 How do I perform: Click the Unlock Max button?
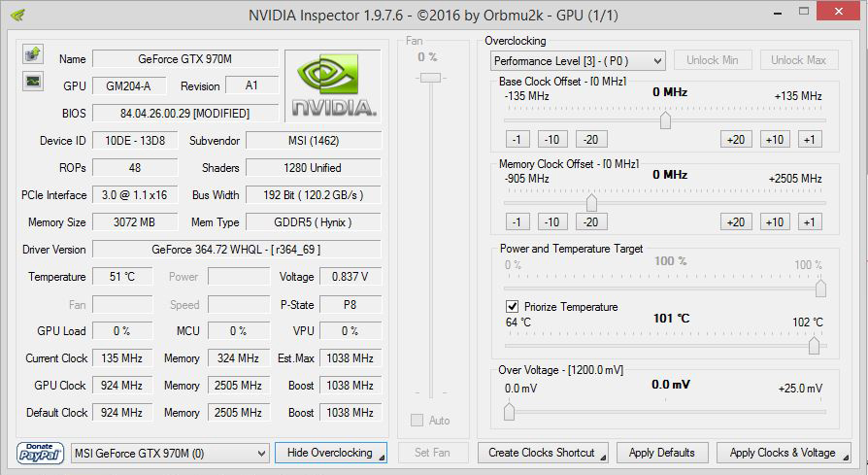tap(798, 60)
